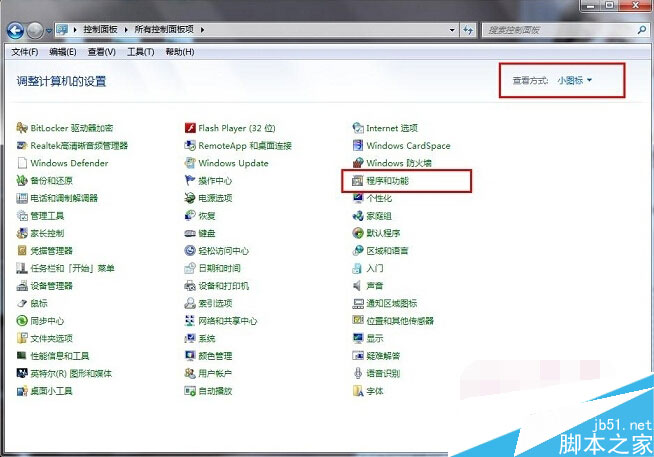Expand arrow after 控制面板 breadcrumb
The image size is (654, 457).
pos(126,30)
